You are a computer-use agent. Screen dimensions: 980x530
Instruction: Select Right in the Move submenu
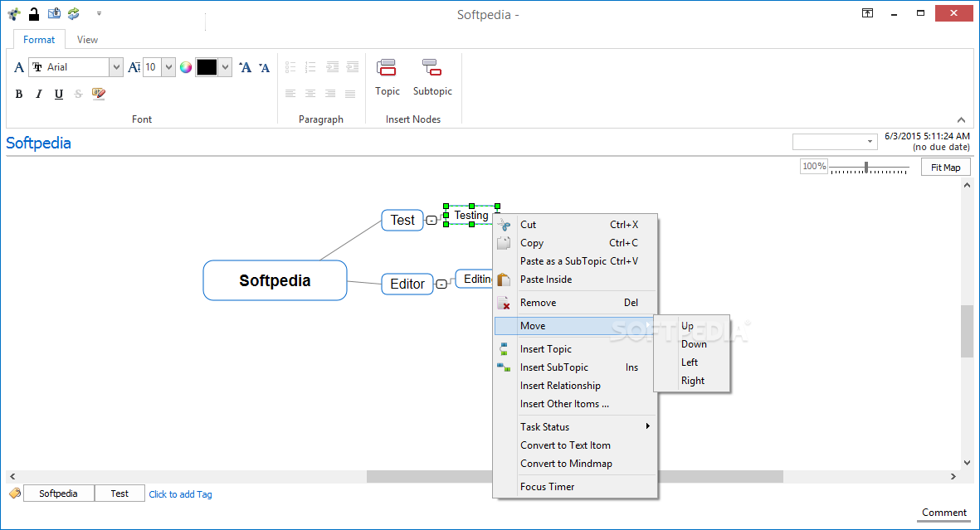[692, 381]
